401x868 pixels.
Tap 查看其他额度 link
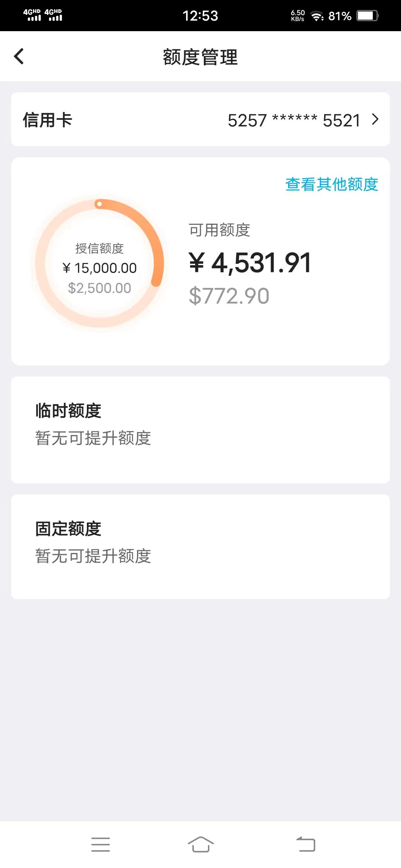[x=332, y=184]
